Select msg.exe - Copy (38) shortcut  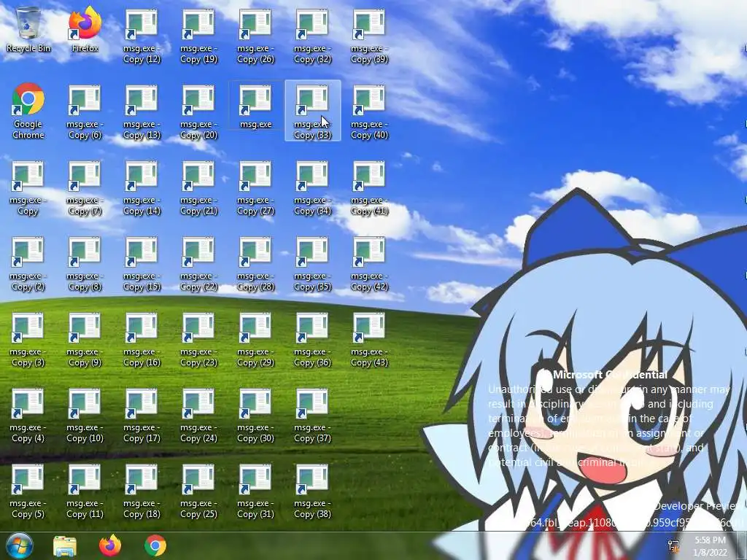pyautogui.click(x=312, y=491)
